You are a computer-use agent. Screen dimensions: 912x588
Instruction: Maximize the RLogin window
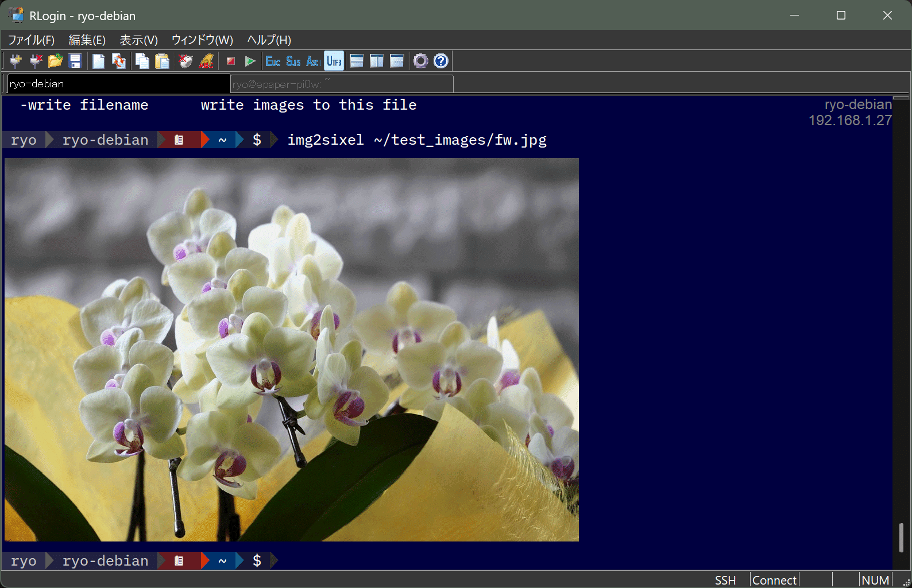click(841, 15)
